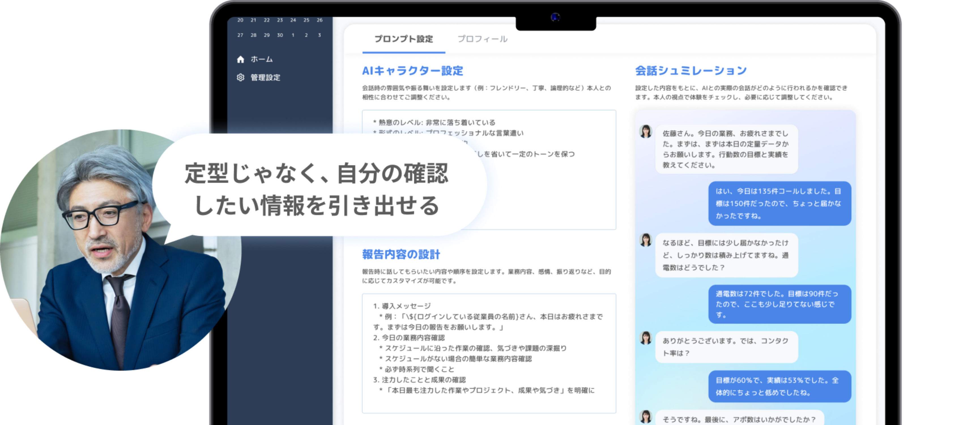The image size is (980, 425).
Task: Click the 報告内容の設計 heading
Action: [401, 254]
